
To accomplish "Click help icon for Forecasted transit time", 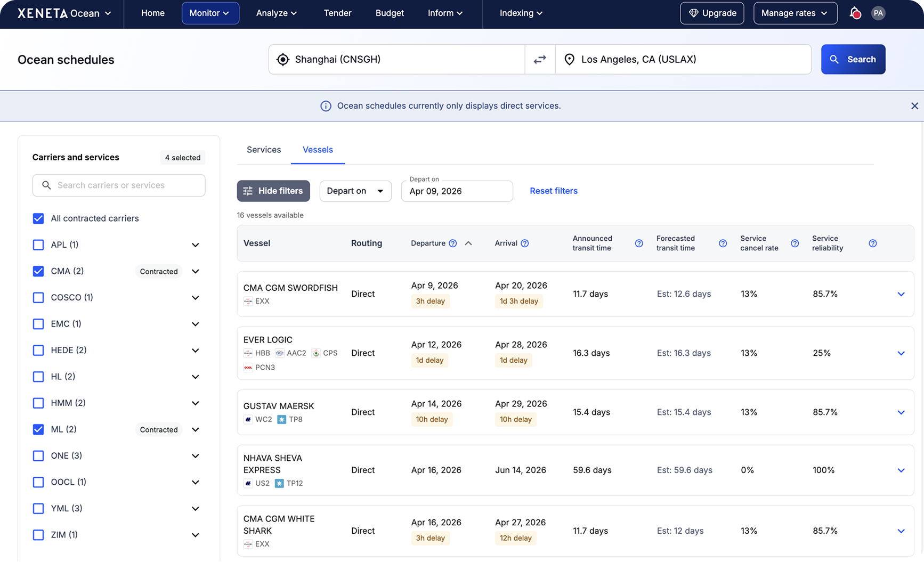I will [x=723, y=243].
